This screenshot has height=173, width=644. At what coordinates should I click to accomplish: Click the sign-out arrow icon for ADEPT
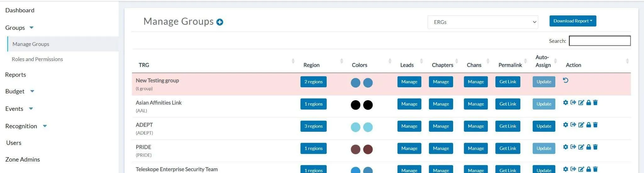(573, 125)
